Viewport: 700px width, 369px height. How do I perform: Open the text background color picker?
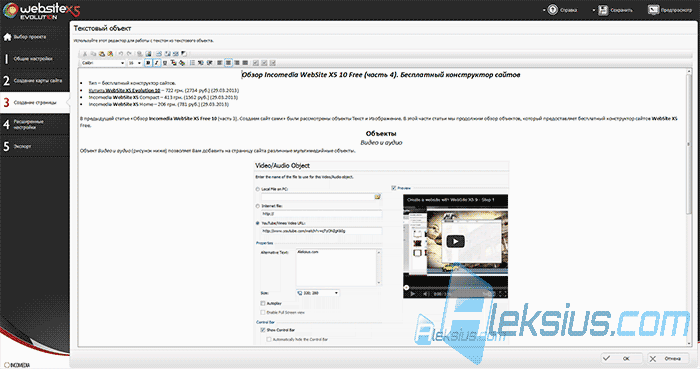pos(182,63)
